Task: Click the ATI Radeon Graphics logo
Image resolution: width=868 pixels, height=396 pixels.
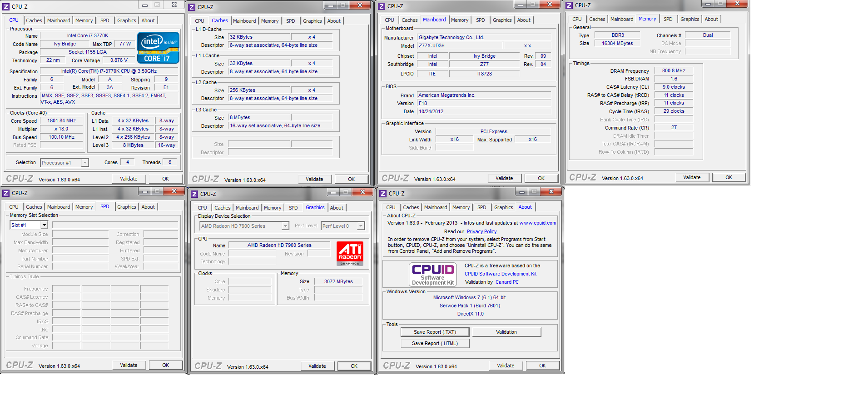Action: coord(350,253)
